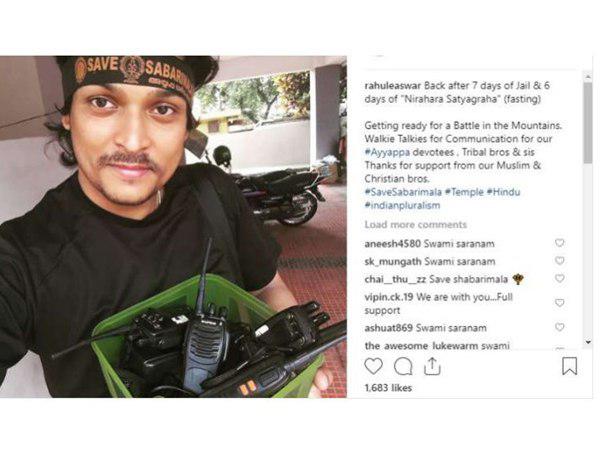Like the post with heart icon
The height and width of the screenshot is (450, 600).
click(373, 366)
